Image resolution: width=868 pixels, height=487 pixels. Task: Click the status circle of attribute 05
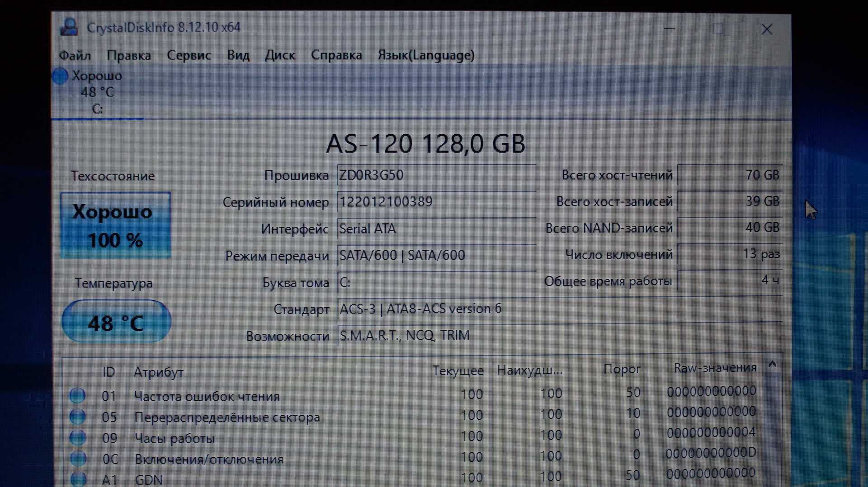pos(78,417)
